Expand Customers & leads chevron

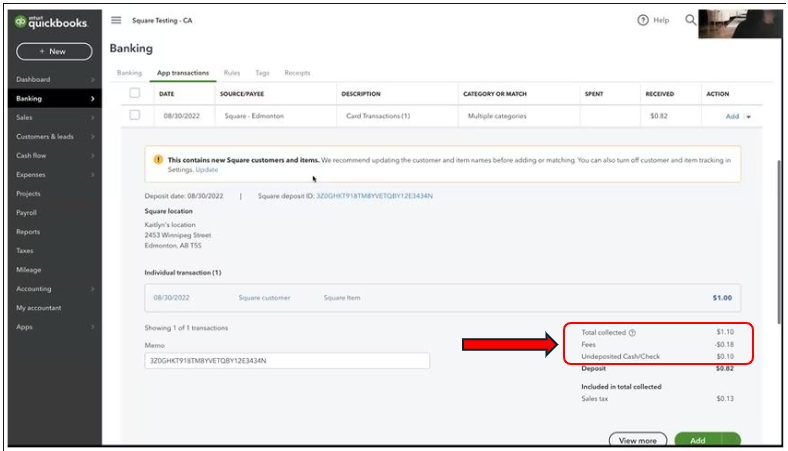click(93, 137)
